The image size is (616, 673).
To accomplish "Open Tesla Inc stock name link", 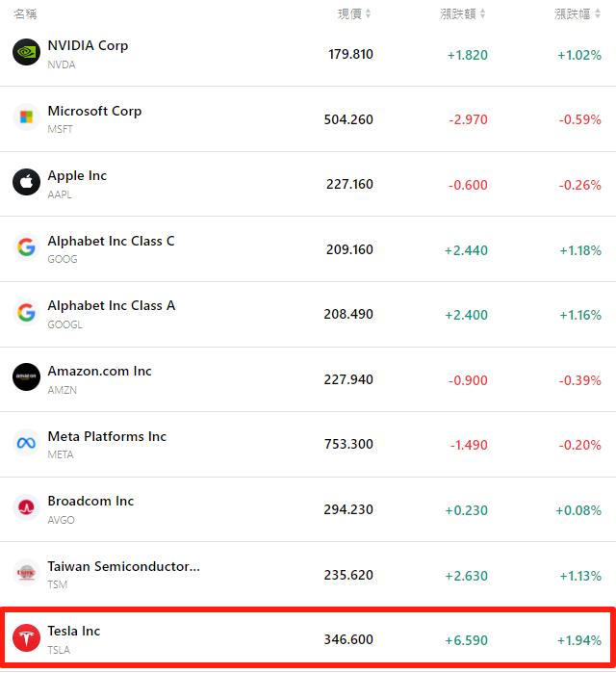I will click(74, 631).
